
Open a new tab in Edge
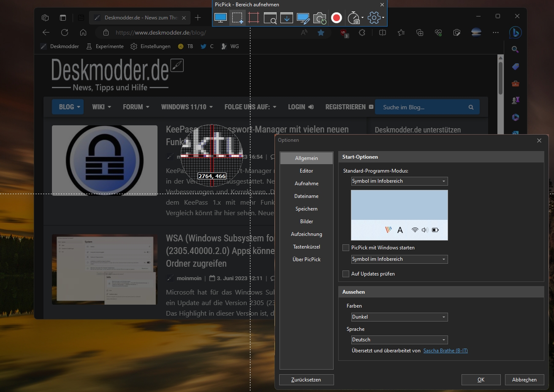point(198,18)
